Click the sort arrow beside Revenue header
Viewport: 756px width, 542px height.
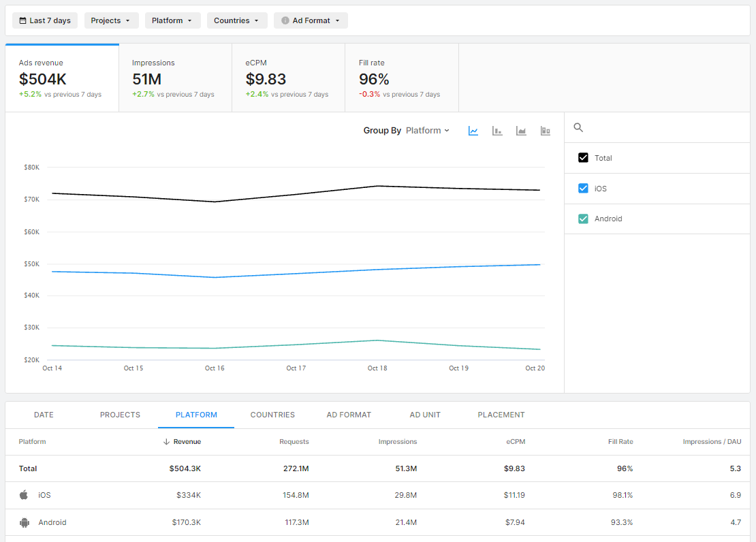point(166,442)
